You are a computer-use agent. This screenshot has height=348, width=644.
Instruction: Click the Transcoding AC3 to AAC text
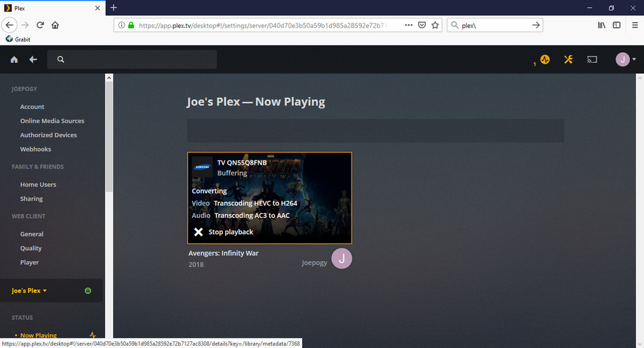point(252,215)
